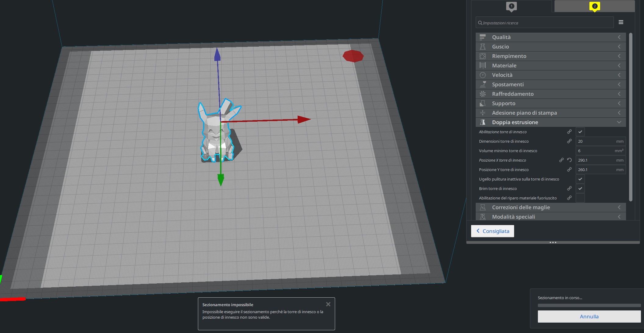Uncheck Abilitazione torre di innesco checkbox
This screenshot has width=644, height=333.
point(580,132)
